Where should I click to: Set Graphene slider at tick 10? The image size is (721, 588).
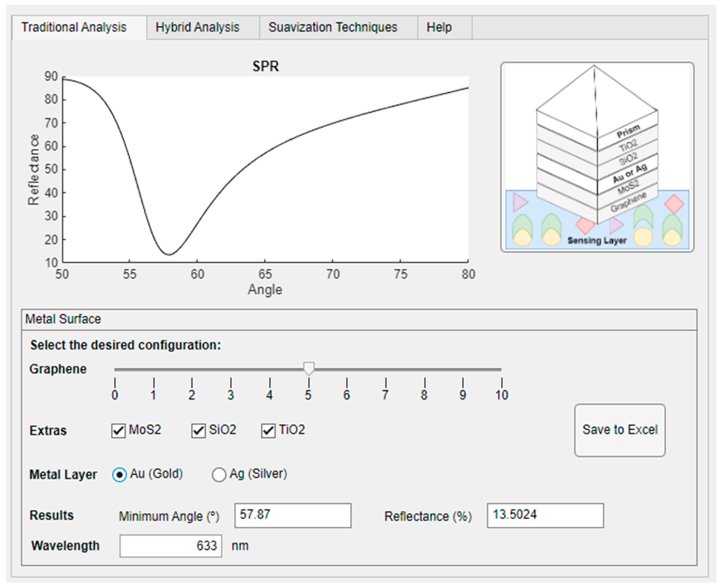(x=501, y=370)
